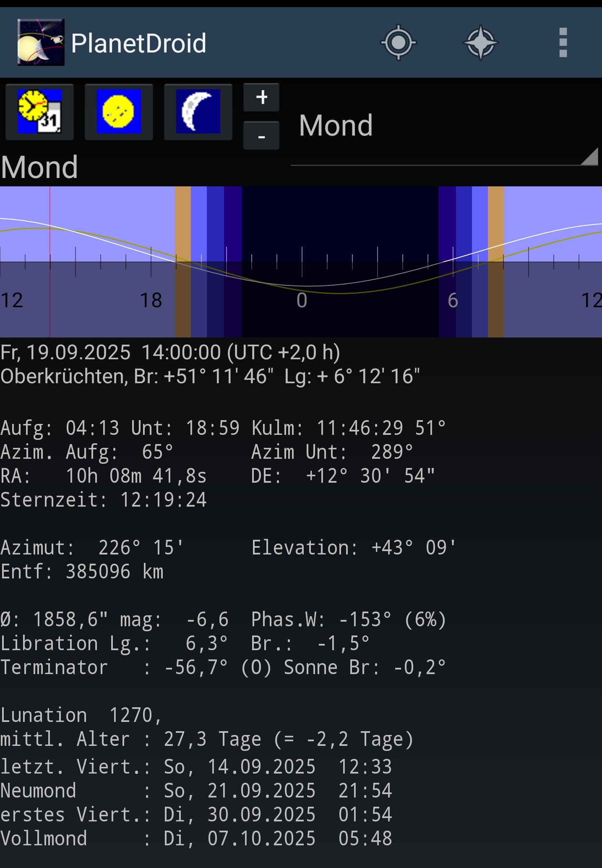Tap diameter value Ø: 1858,6"

[54, 620]
